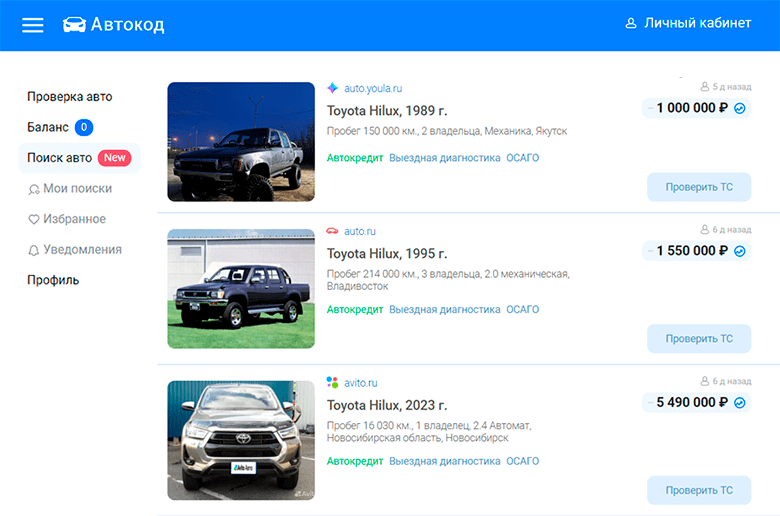Viewport: 780px width, 516px height.
Task: Click the verified check icon beside 5 490 000 ₽
Action: [x=740, y=403]
